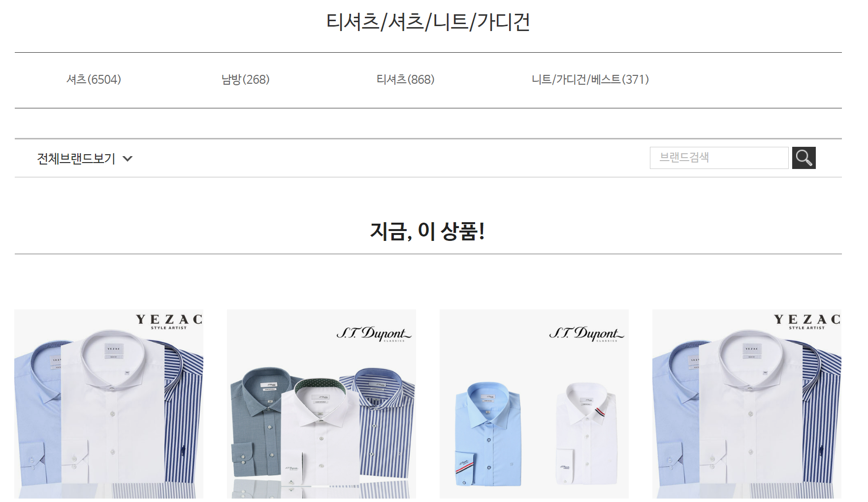Click the 지금, 이 상품! section heading
The image size is (868, 502).
(x=428, y=231)
